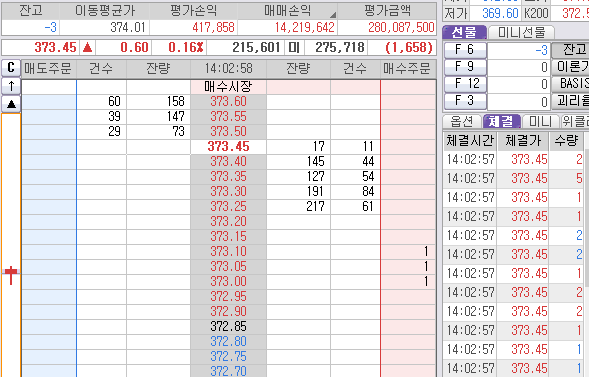Click price 372.90 in the ladder
This screenshot has width=589, height=377.
[228, 312]
